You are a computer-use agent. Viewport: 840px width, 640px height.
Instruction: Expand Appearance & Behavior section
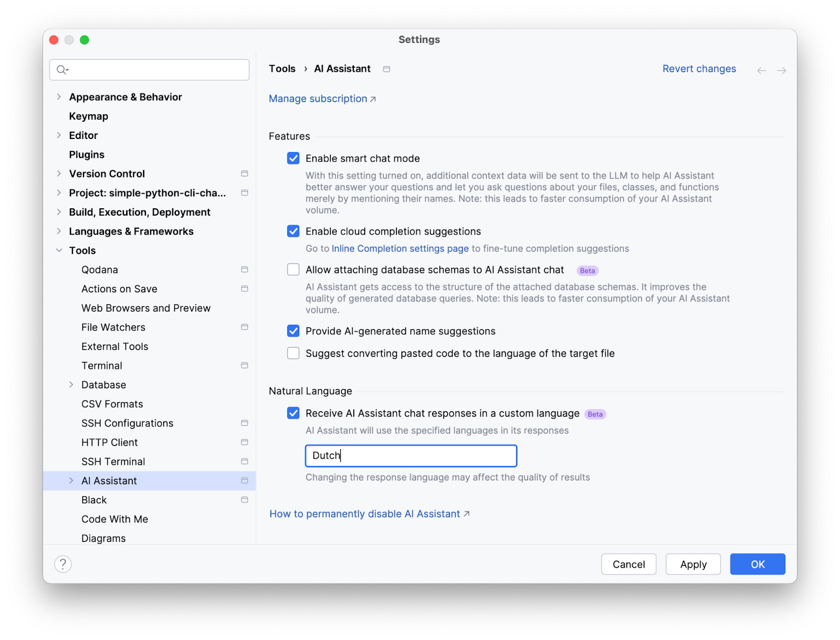pyautogui.click(x=59, y=97)
